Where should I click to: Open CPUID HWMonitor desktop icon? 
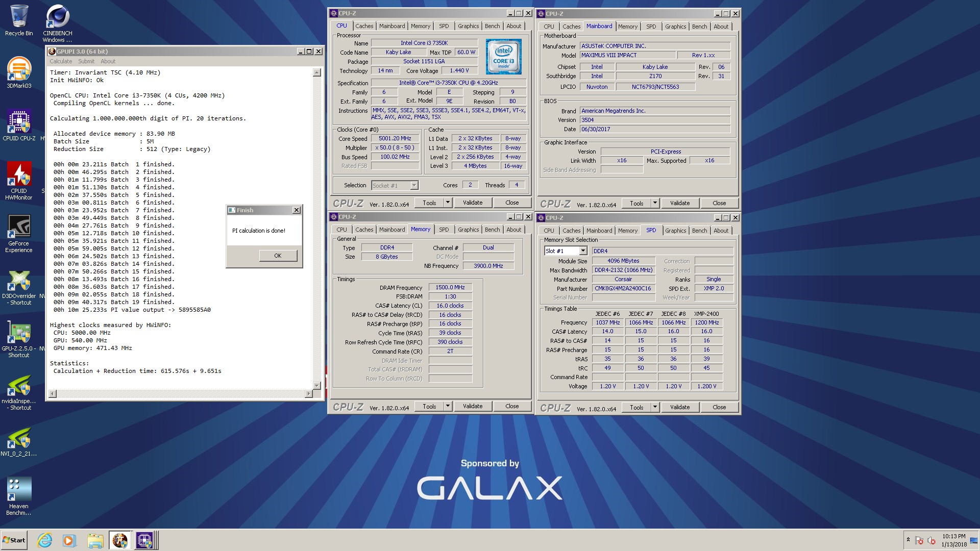tap(19, 181)
